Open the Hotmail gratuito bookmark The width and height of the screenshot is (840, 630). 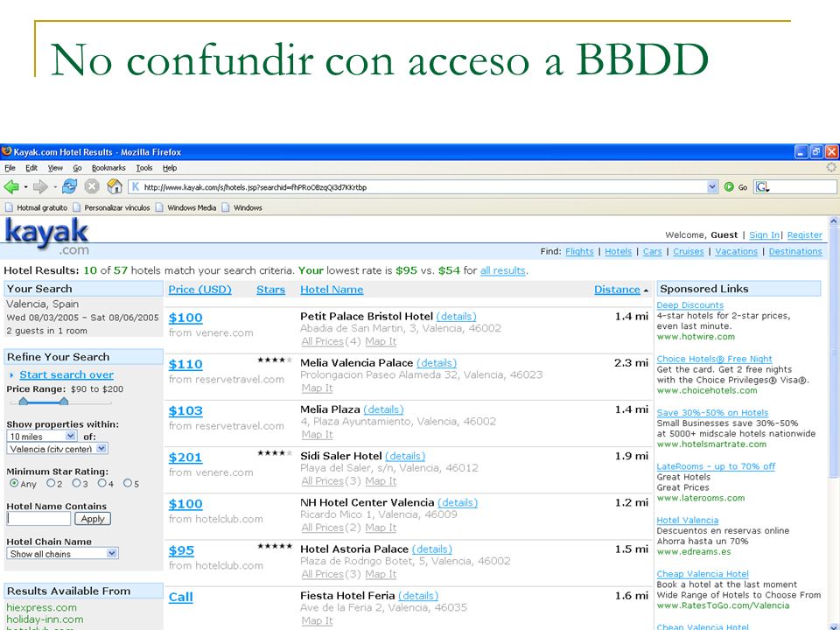pos(37,208)
